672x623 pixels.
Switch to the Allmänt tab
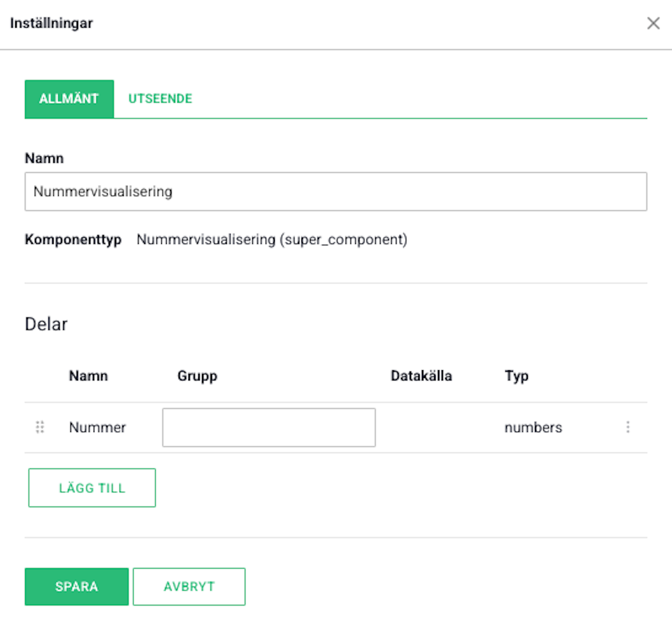(x=69, y=99)
